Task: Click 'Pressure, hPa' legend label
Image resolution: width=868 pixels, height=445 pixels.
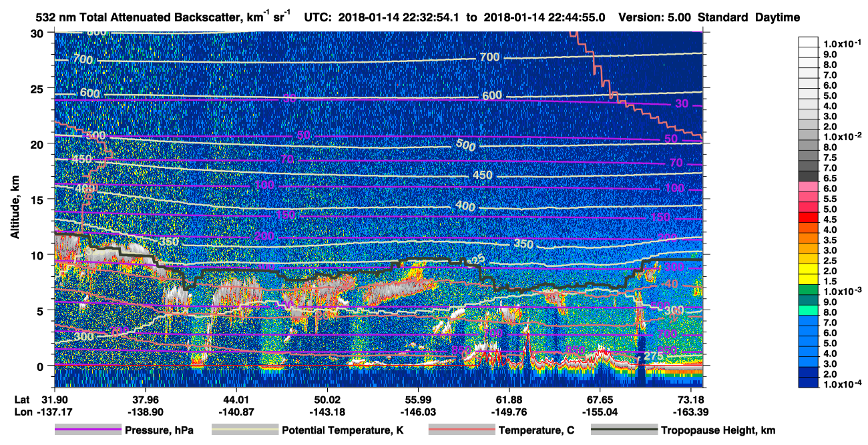Action: point(159,430)
